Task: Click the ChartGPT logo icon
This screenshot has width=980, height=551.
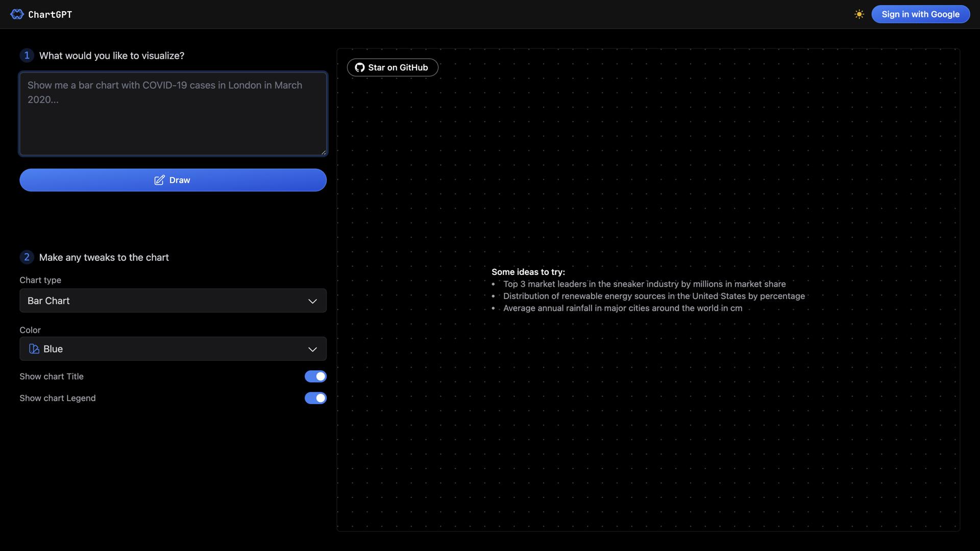Action: [17, 14]
